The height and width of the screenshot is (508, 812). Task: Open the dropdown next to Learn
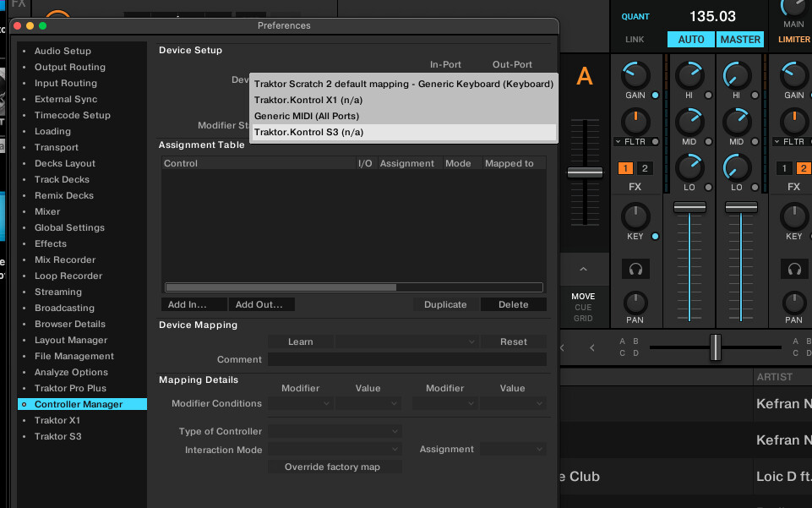tap(406, 341)
